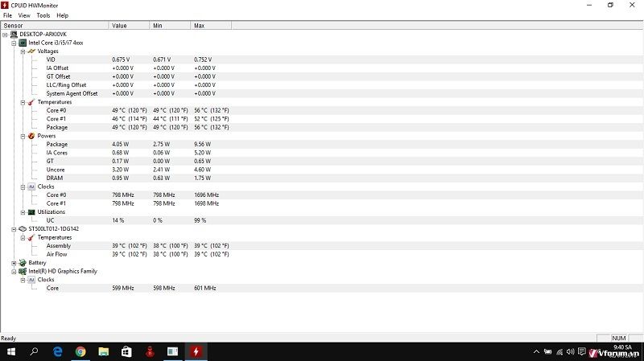
Task: Collapse the Utilizations section
Action: [23, 212]
